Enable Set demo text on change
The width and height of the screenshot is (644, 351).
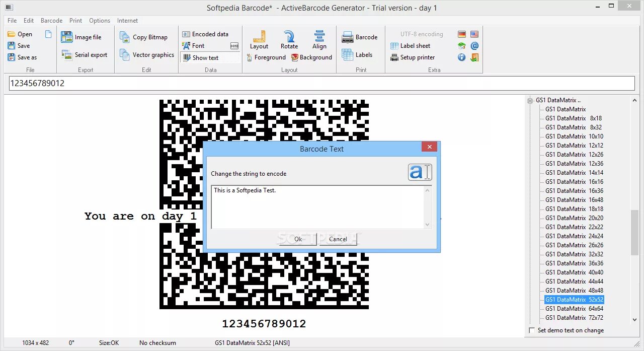[532, 330]
